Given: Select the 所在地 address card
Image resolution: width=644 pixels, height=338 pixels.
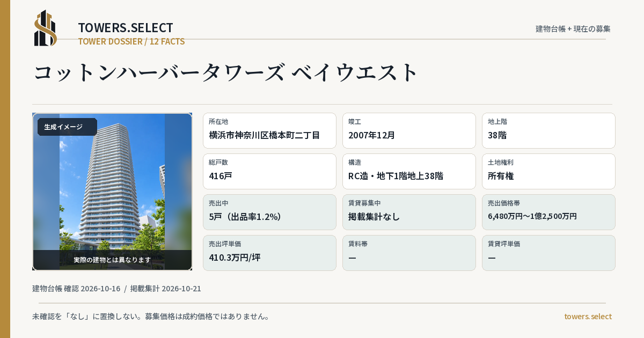Looking at the screenshot, I should (269, 130).
